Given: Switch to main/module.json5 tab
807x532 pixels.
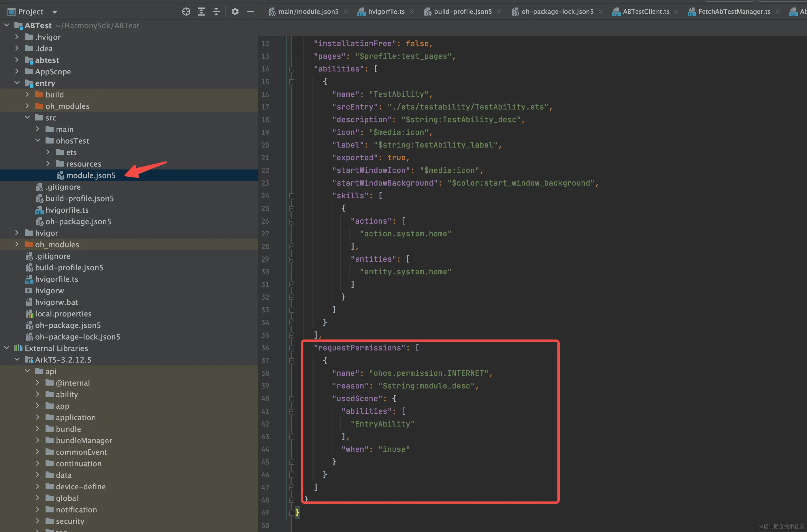Looking at the screenshot, I should coord(308,12).
